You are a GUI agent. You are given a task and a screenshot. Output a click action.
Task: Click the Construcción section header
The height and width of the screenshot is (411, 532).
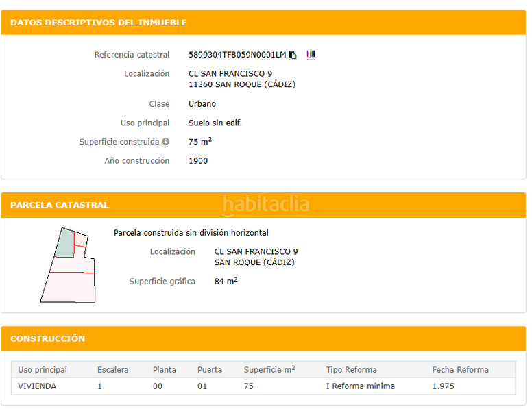tap(48, 338)
